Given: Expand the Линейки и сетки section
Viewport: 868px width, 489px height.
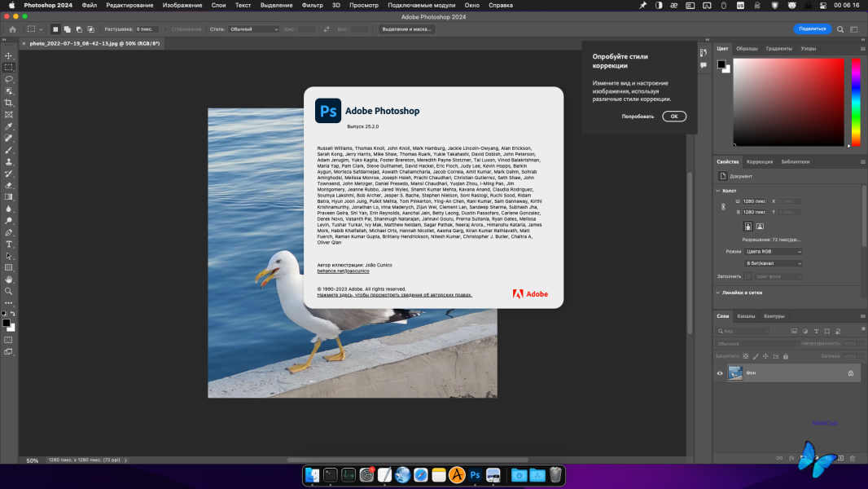Looking at the screenshot, I should tap(718, 293).
